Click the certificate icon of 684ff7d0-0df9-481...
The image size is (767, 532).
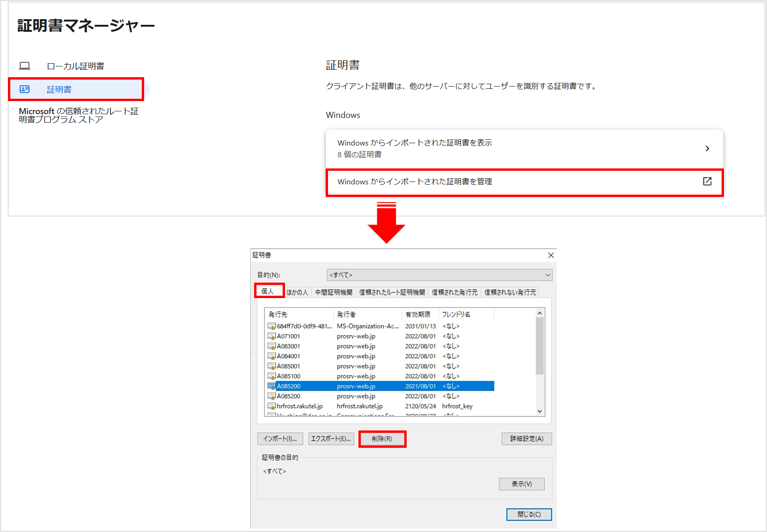coord(271,326)
